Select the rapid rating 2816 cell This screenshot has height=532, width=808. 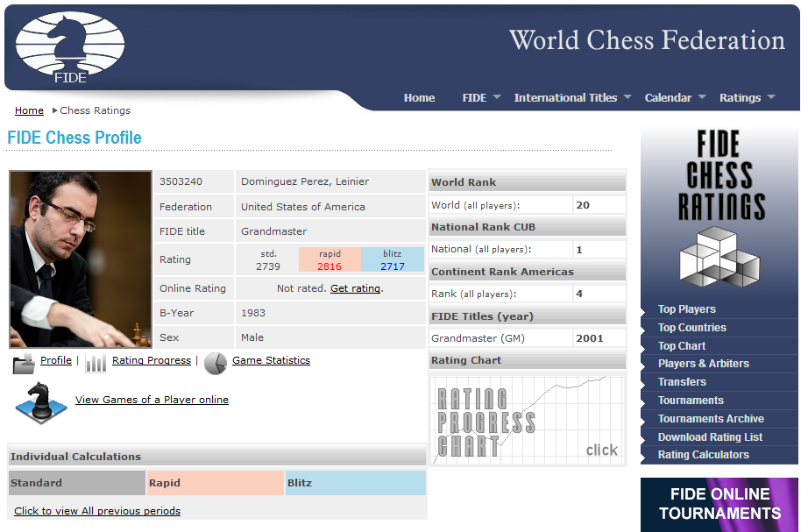click(x=330, y=259)
